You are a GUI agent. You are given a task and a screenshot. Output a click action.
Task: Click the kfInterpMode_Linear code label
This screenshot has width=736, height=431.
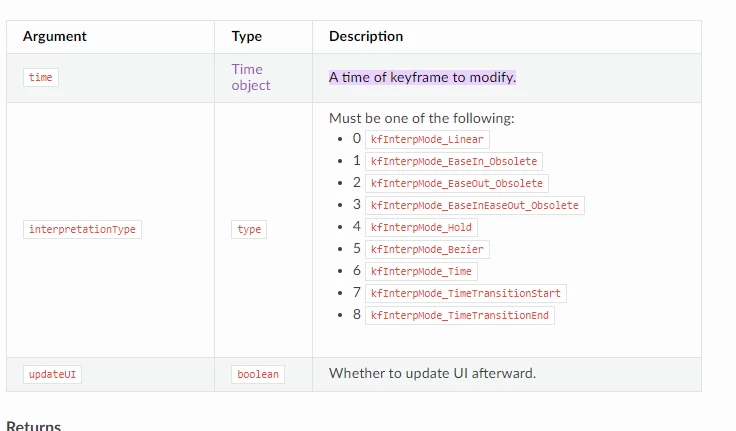point(427,139)
